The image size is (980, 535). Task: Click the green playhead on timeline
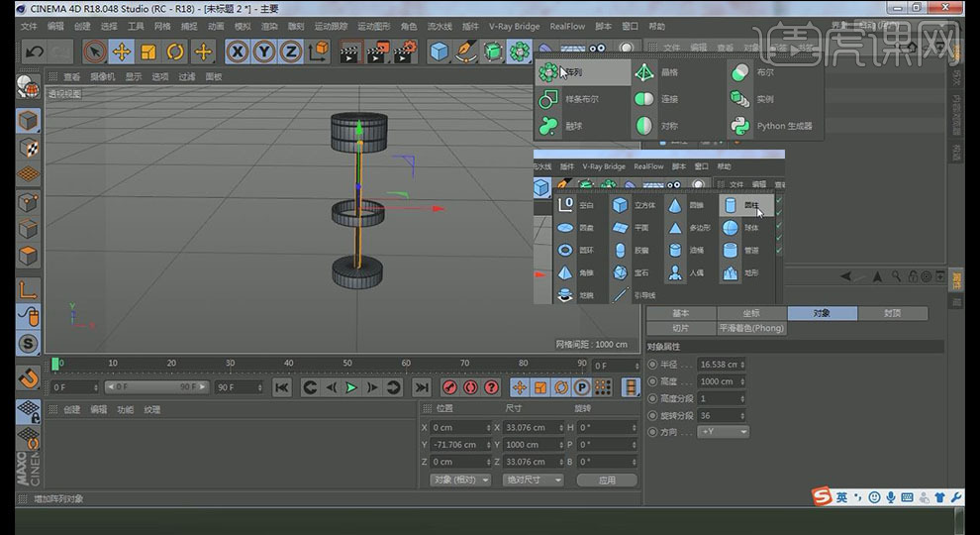point(55,364)
